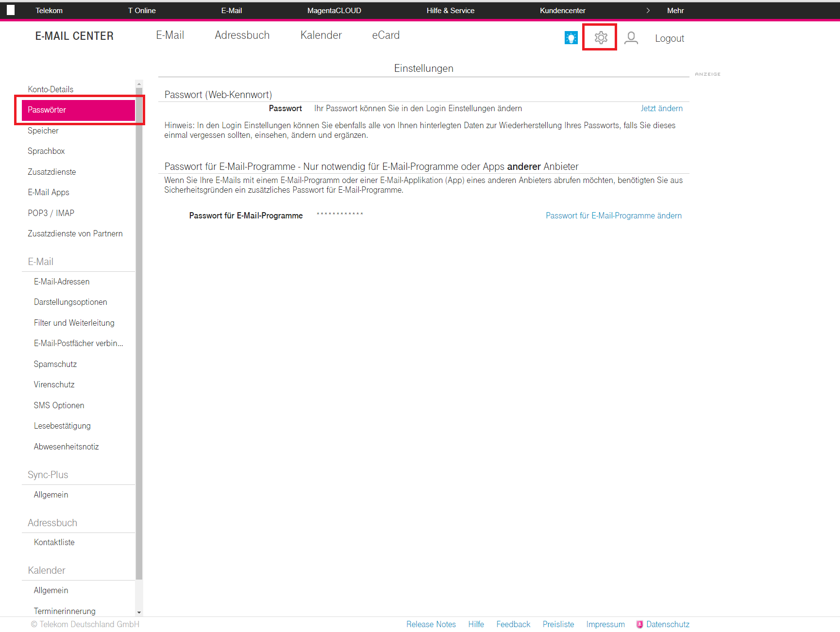This screenshot has height=632, width=840.
Task: Expand the Mehr chevron arrow
Action: pyautogui.click(x=648, y=10)
